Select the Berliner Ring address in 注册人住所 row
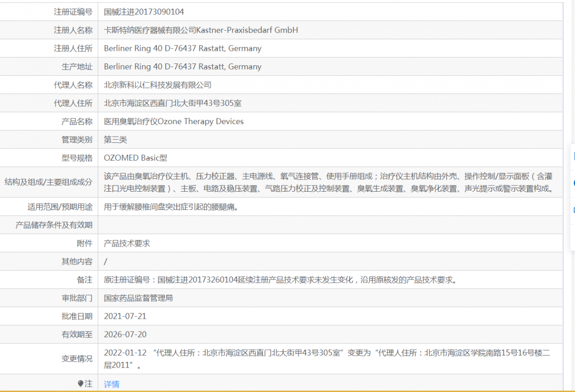The image size is (575, 392). coord(183,48)
